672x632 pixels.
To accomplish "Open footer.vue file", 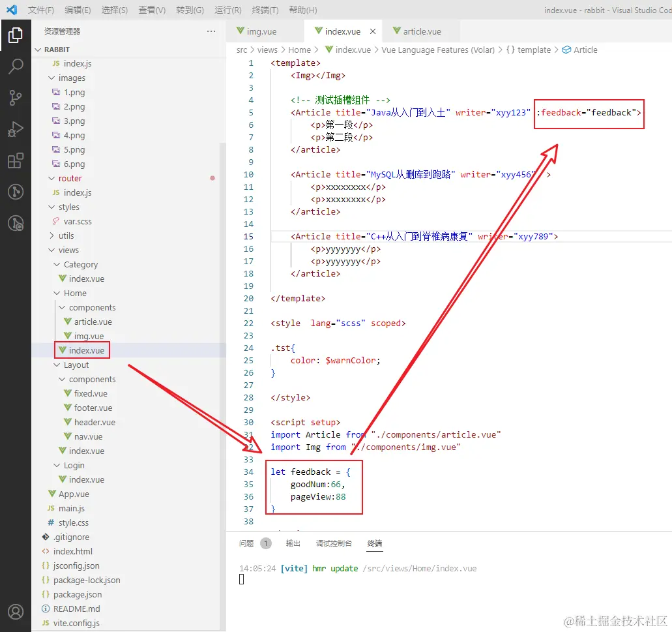I will (x=93, y=408).
